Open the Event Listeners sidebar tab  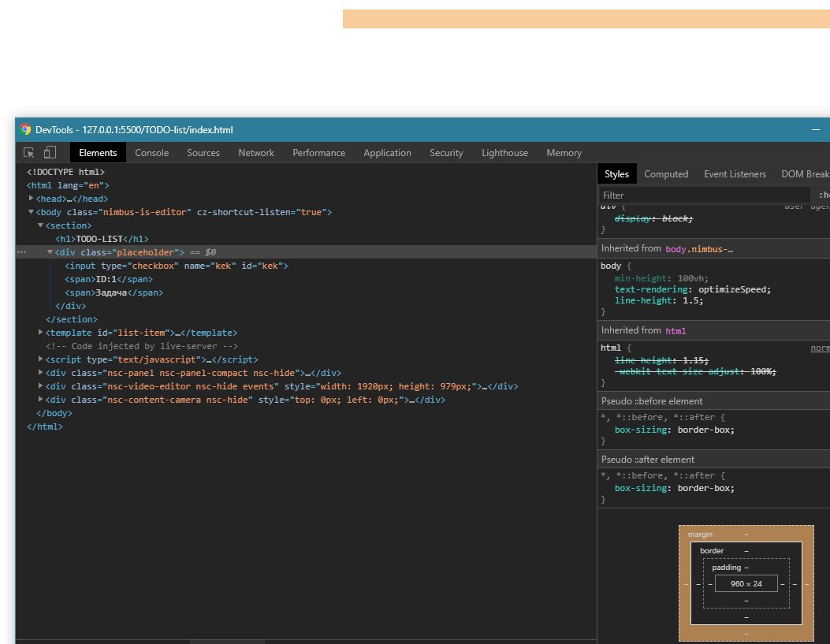click(735, 174)
